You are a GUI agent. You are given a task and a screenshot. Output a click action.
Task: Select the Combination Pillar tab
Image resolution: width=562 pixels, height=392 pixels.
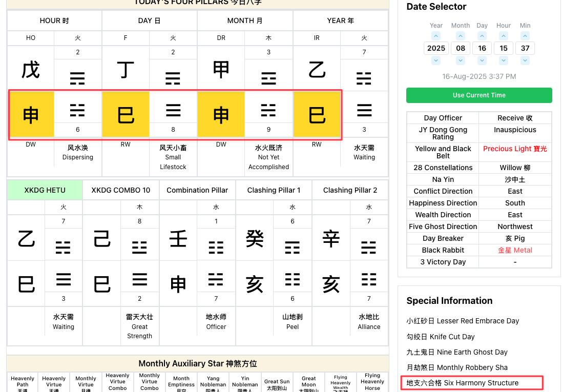coord(197,190)
